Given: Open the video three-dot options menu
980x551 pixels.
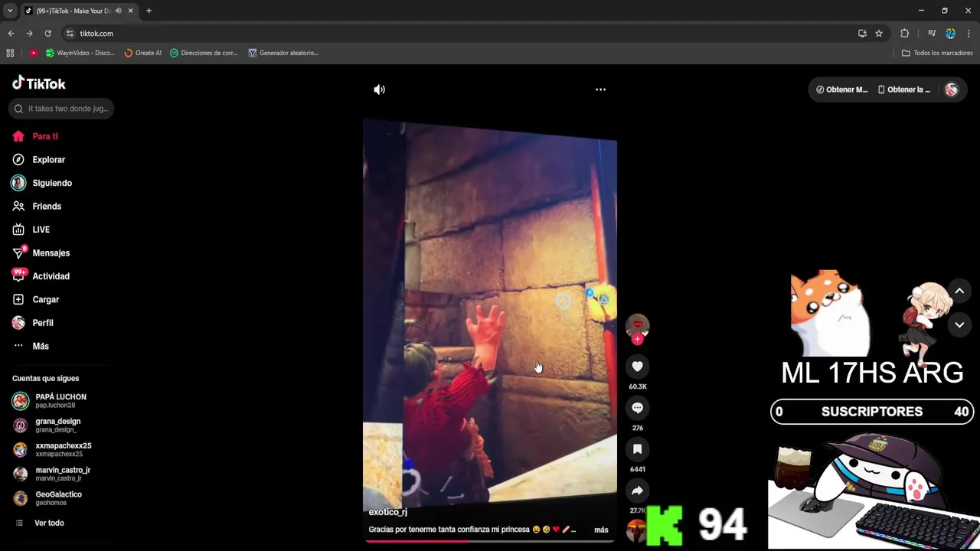Looking at the screenshot, I should coord(601,90).
